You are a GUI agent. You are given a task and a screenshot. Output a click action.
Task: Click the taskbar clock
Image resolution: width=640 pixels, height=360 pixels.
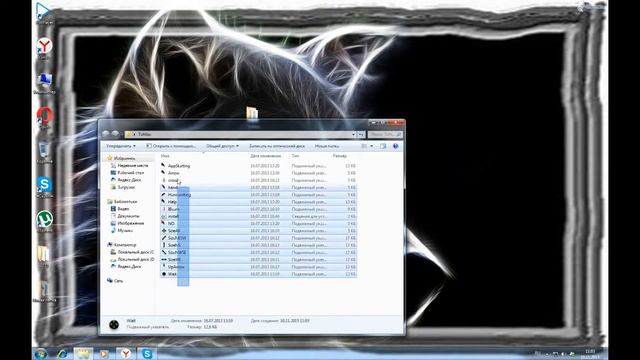tap(590, 353)
